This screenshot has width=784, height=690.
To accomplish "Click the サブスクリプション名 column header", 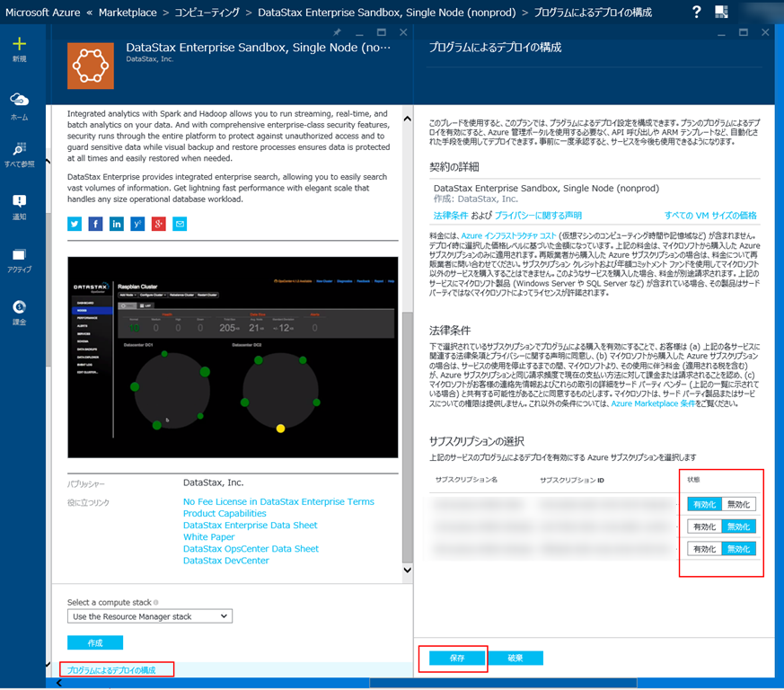I will [x=466, y=480].
